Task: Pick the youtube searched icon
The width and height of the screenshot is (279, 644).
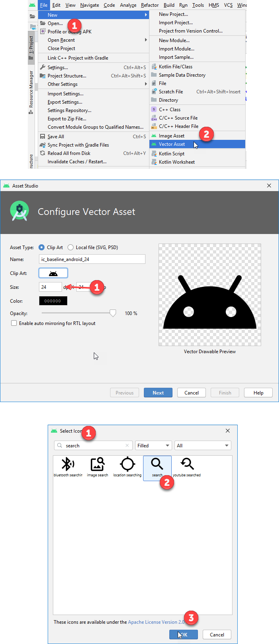Action: pyautogui.click(x=187, y=467)
